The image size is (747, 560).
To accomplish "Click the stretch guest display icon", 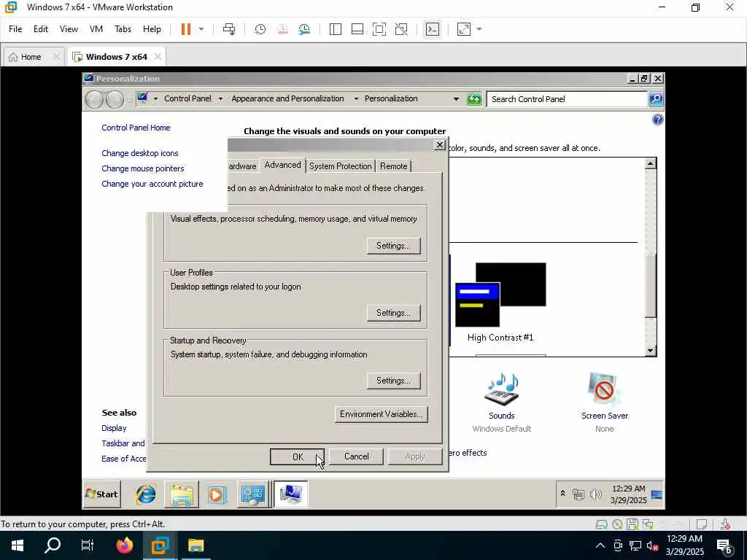I will coord(464,29).
